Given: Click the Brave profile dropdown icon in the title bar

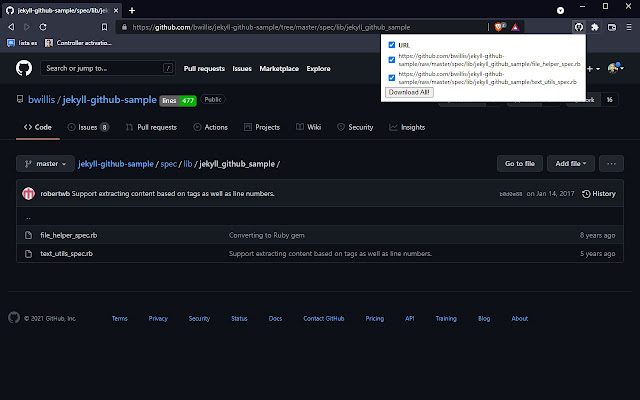Looking at the screenshot, I should tap(560, 11).
